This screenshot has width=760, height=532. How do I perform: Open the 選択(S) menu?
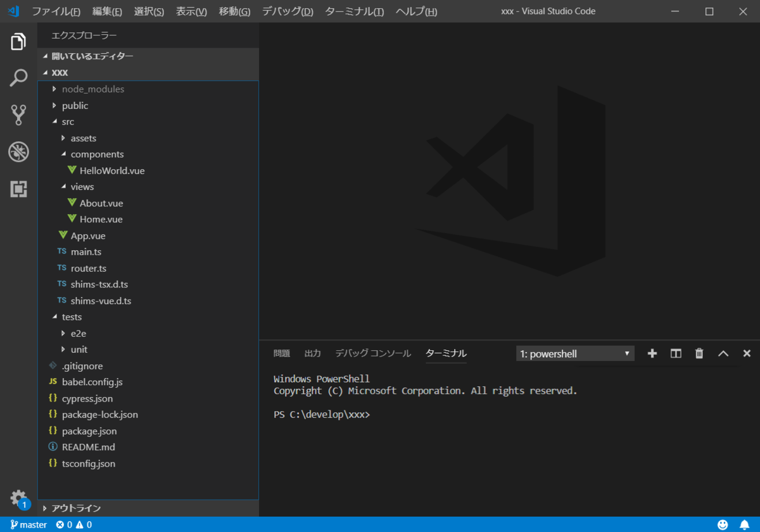point(149,11)
